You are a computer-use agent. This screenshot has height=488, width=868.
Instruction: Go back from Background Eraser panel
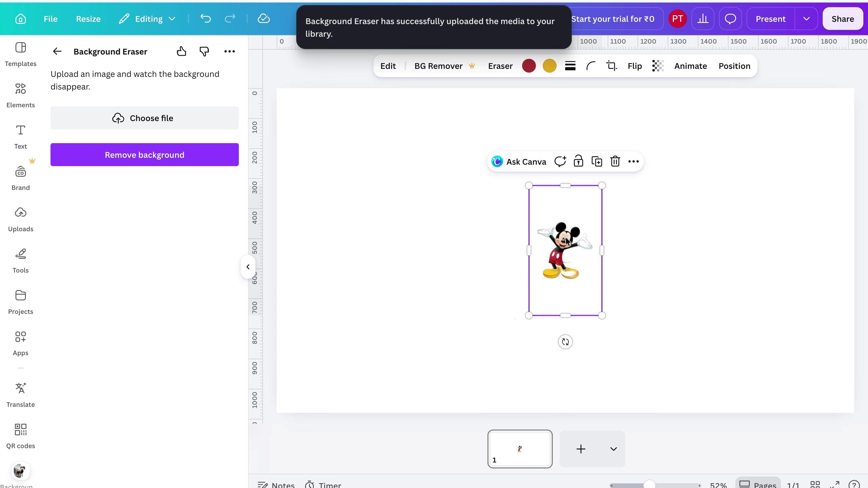click(x=57, y=51)
